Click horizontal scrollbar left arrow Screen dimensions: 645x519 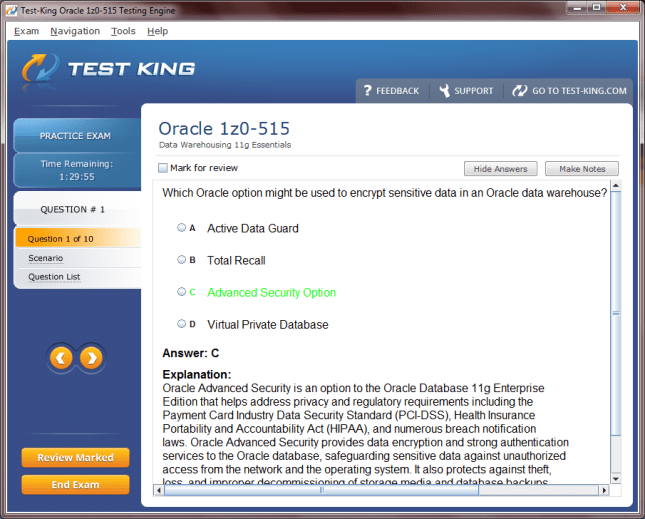(159, 490)
